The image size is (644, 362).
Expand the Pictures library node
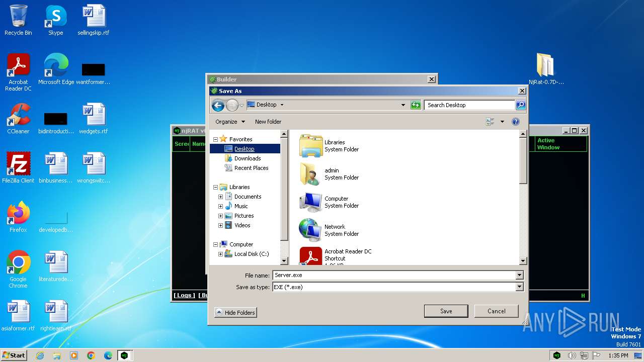pos(220,216)
